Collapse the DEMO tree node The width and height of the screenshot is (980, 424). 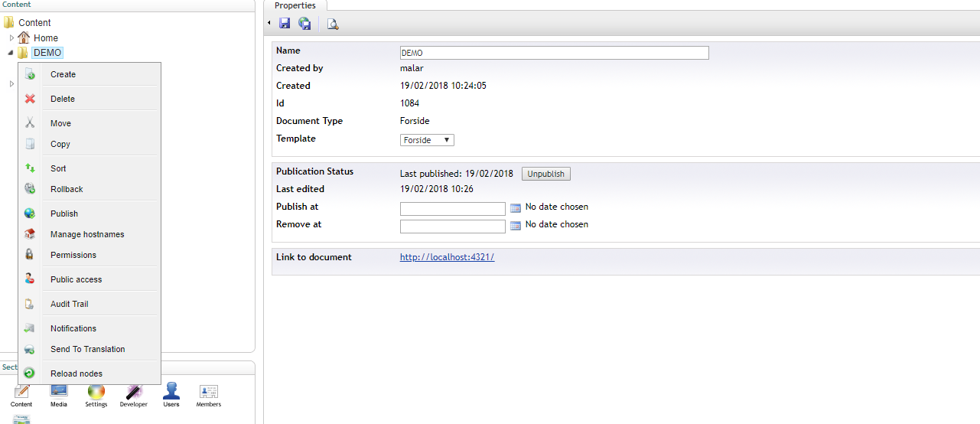click(11, 54)
